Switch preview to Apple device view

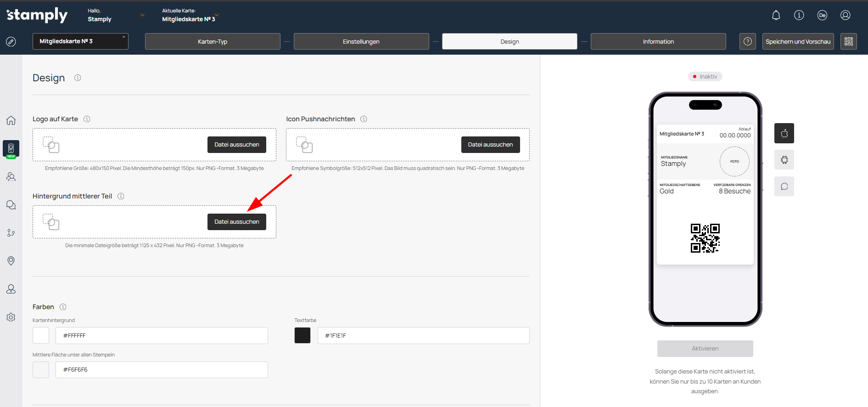[x=784, y=133]
